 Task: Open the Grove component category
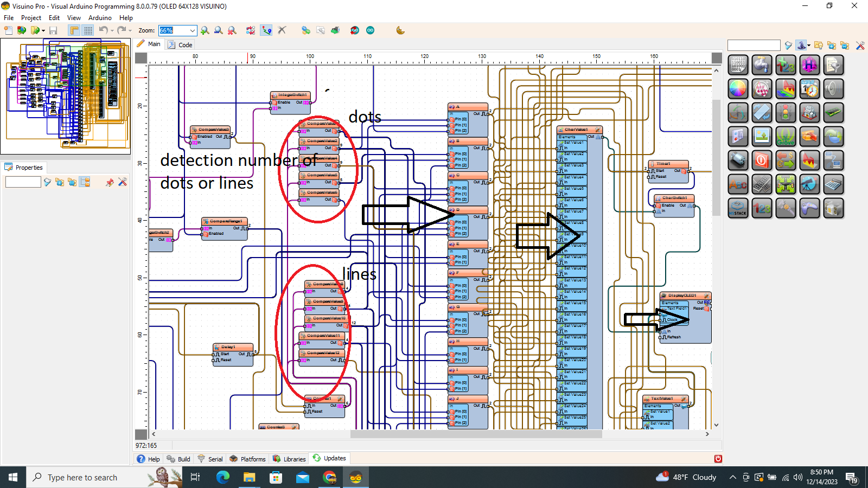[786, 137]
